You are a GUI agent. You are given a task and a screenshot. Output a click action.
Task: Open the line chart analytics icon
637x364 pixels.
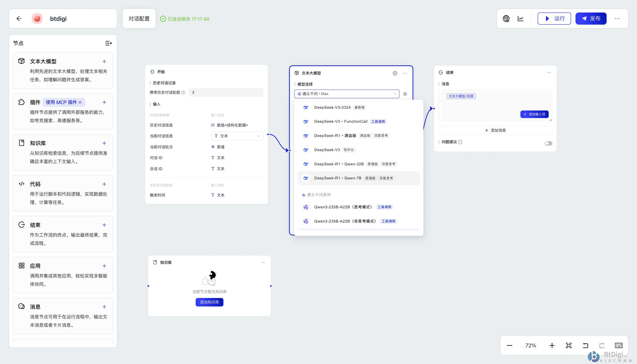tap(521, 19)
